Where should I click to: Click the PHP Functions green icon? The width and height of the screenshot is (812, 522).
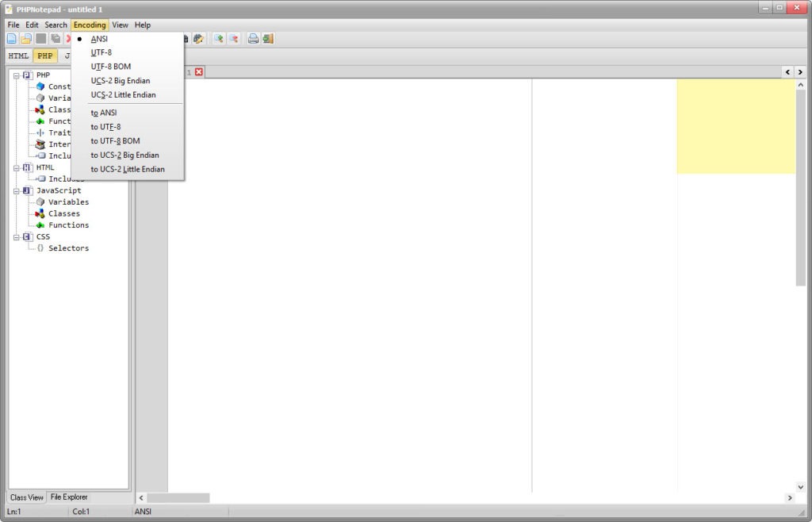coord(40,121)
